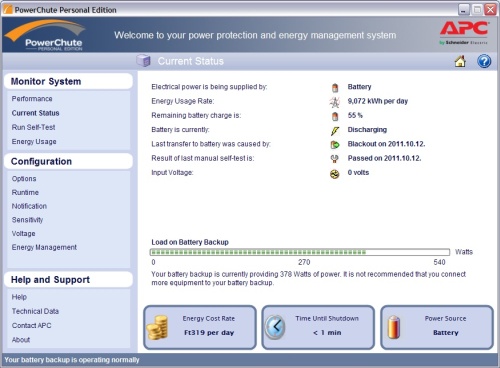
Task: Click the Ft319 per day value
Action: (209, 333)
